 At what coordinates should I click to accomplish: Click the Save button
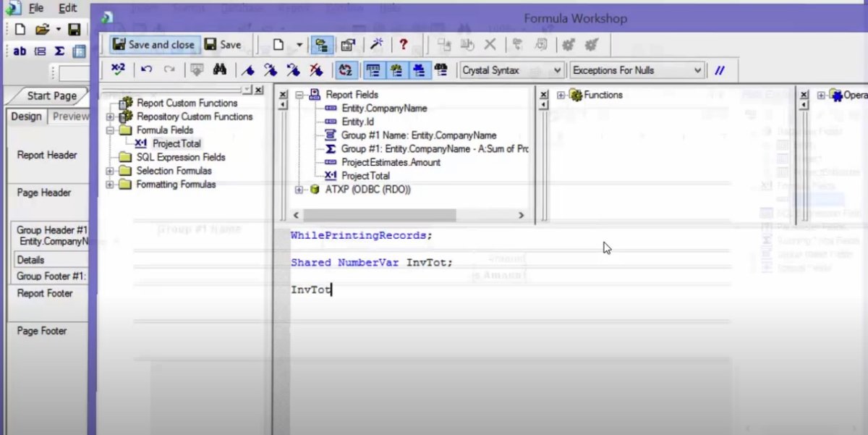point(223,45)
